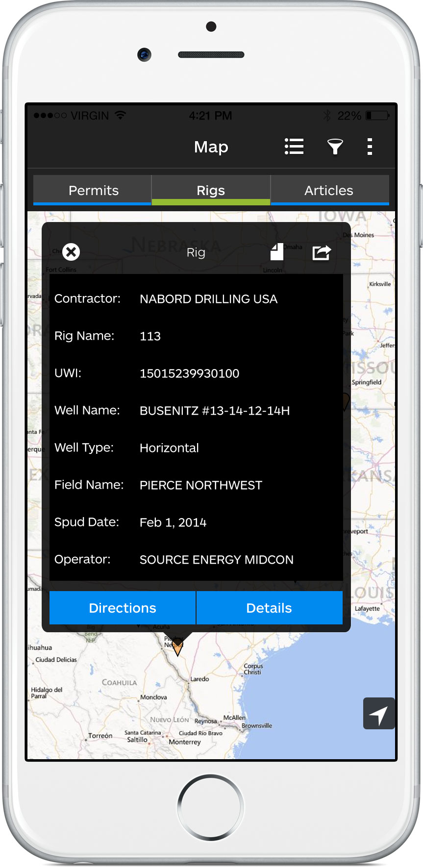Select UWI number 15015239930100
This screenshot has width=423, height=868.
point(190,373)
